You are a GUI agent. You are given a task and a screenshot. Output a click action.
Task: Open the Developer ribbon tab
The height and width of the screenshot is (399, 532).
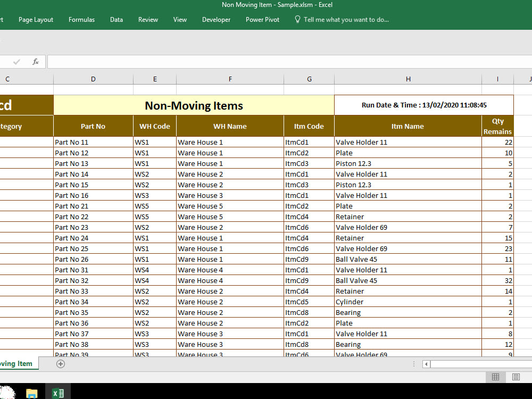click(216, 20)
